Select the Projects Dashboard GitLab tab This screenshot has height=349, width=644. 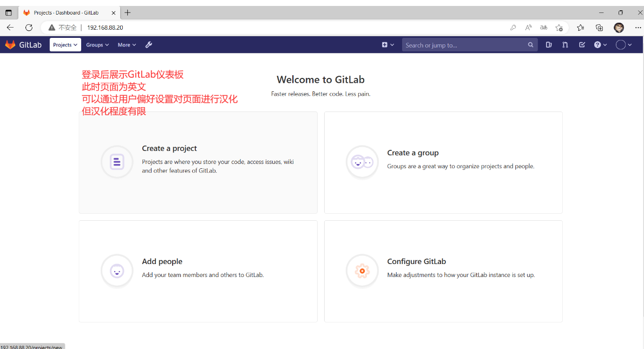(69, 13)
